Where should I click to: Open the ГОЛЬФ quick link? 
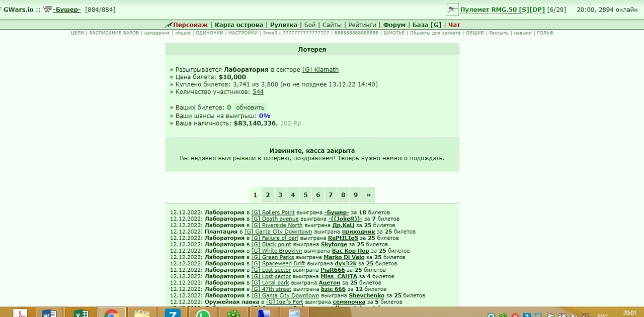click(545, 33)
